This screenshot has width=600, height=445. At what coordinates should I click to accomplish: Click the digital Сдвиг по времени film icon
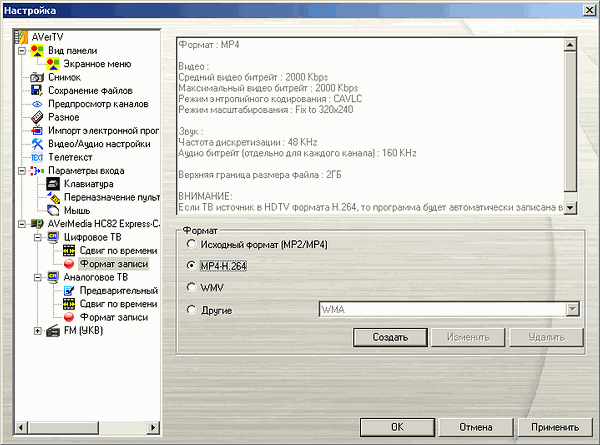[69, 251]
